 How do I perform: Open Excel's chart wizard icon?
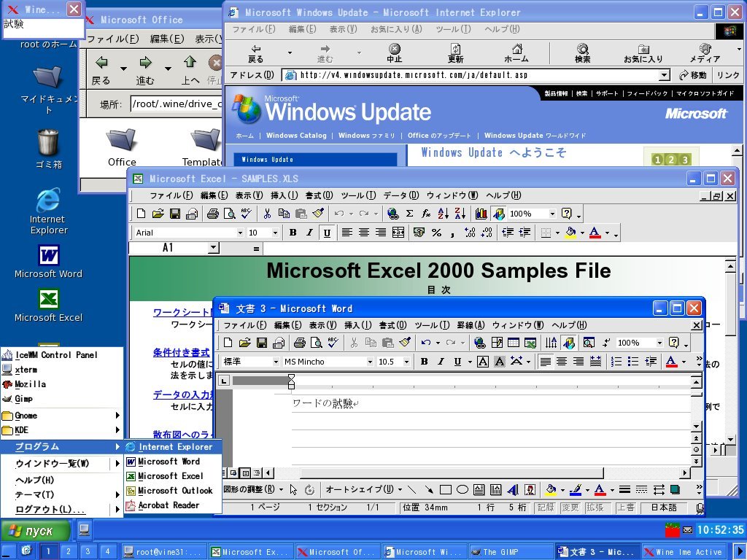(481, 214)
